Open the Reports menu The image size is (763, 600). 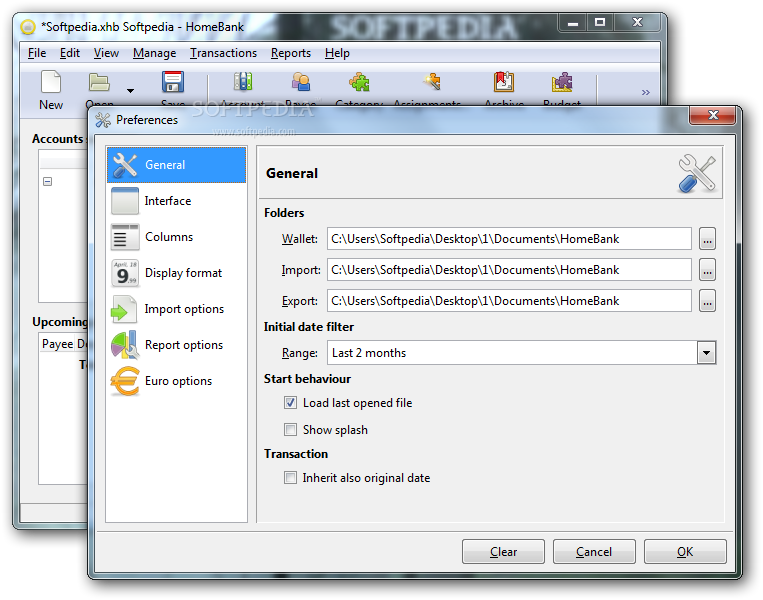291,53
